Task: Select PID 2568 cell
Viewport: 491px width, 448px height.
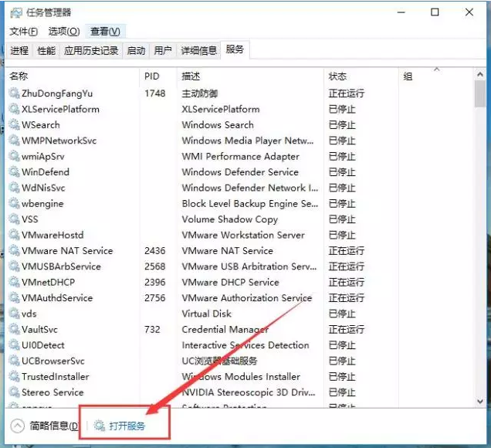Action: [155, 266]
